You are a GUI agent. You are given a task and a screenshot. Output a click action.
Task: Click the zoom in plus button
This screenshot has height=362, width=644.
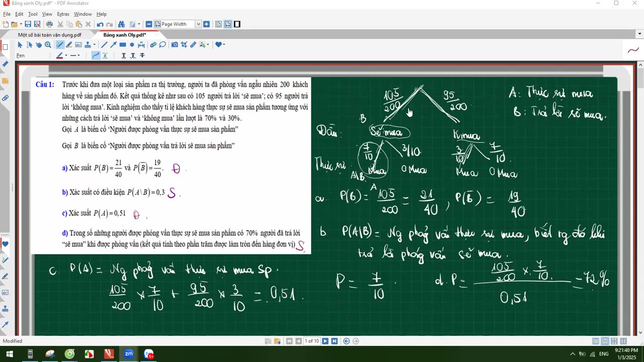pos(206,24)
